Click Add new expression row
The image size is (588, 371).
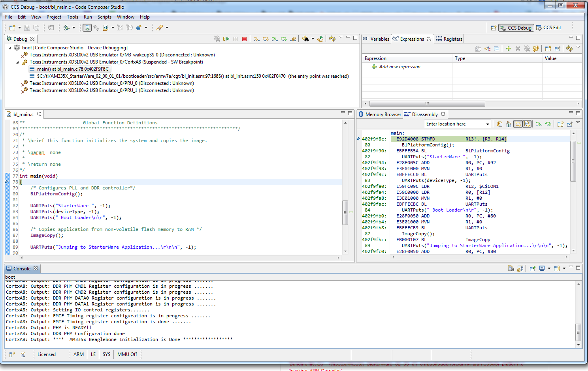click(x=400, y=67)
